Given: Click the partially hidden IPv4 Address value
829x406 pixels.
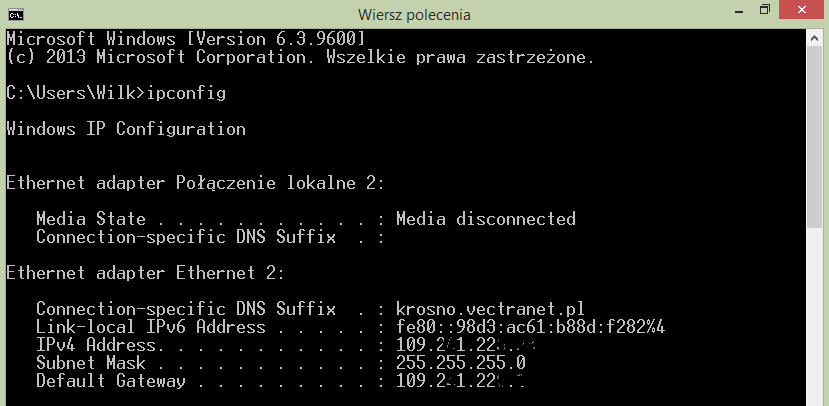Looking at the screenshot, I should (467, 345).
